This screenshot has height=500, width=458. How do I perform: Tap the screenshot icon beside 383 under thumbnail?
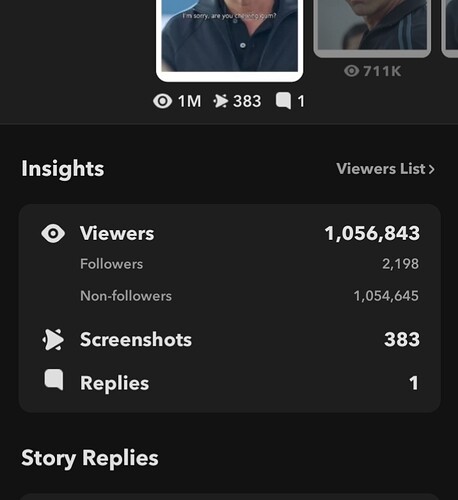(x=221, y=101)
